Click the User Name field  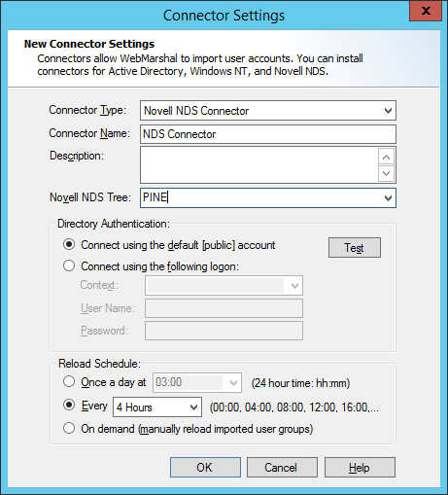click(x=224, y=308)
